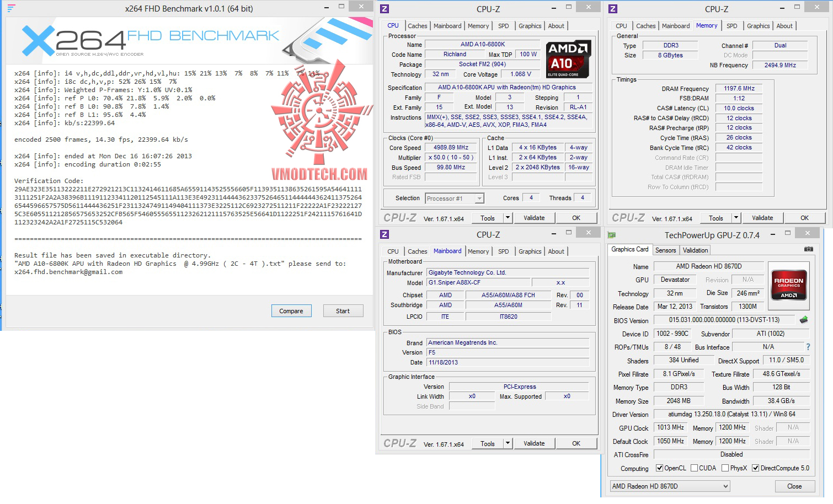The height and width of the screenshot is (504, 833).
Task: Switch to the CPU tab in the Mainboard tab window
Action: point(393,251)
